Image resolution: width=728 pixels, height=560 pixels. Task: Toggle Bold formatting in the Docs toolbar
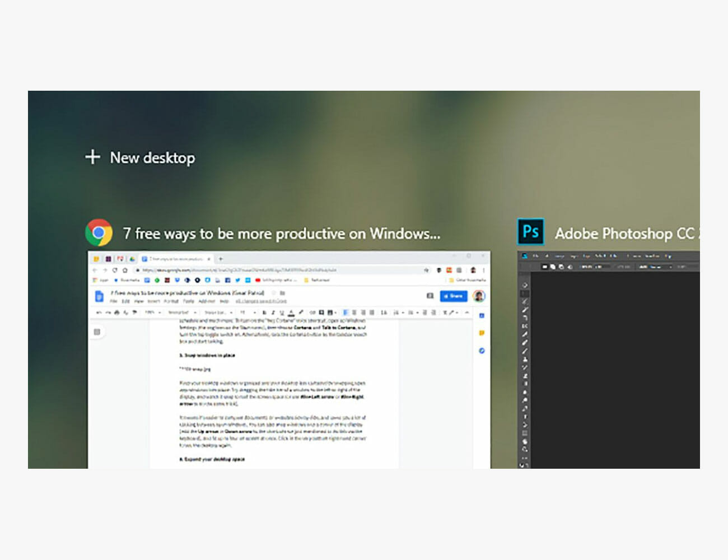(x=264, y=312)
